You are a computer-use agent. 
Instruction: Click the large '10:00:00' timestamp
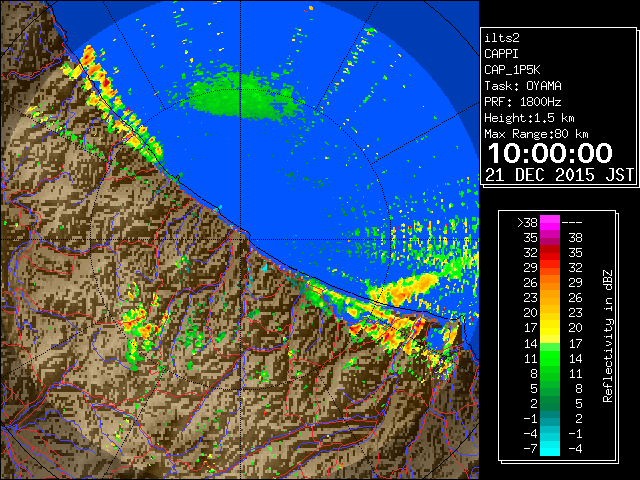pyautogui.click(x=550, y=153)
